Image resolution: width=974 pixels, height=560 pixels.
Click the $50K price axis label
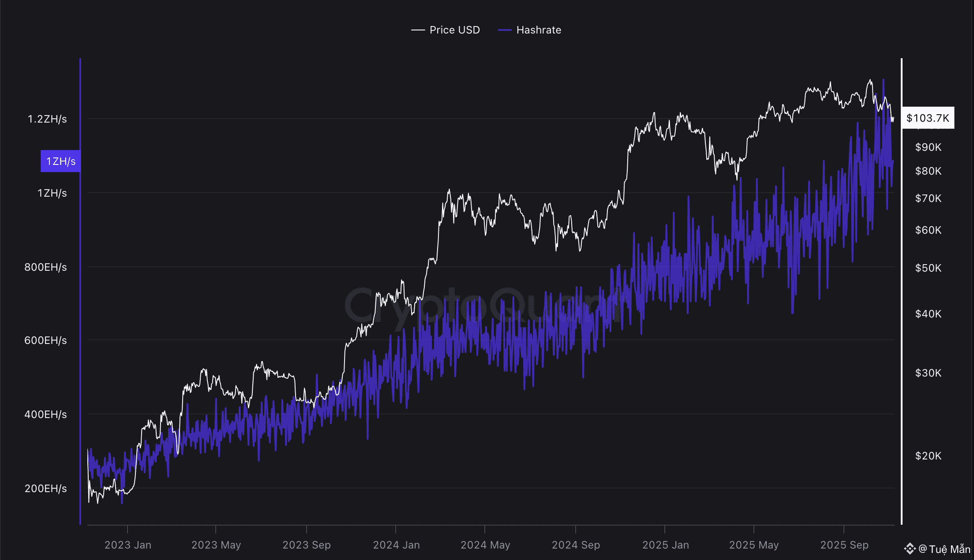click(928, 268)
